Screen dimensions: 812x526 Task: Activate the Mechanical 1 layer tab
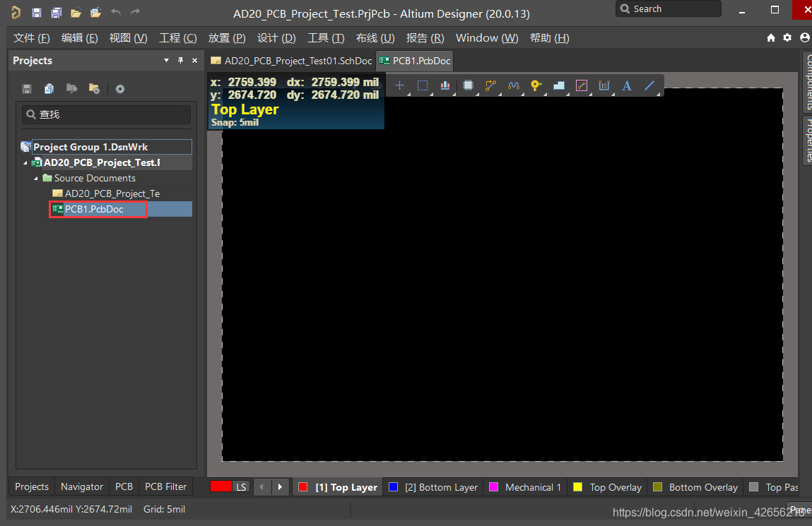526,487
